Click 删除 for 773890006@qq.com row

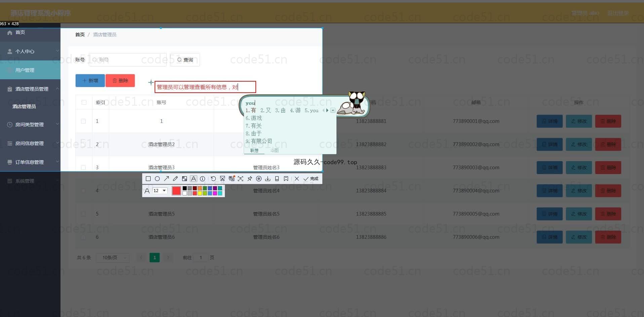608,237
